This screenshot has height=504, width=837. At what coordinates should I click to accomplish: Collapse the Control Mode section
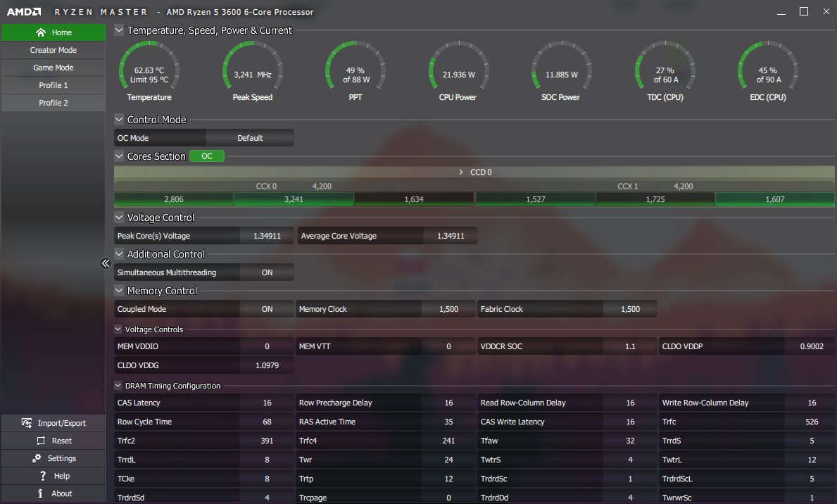pyautogui.click(x=119, y=120)
